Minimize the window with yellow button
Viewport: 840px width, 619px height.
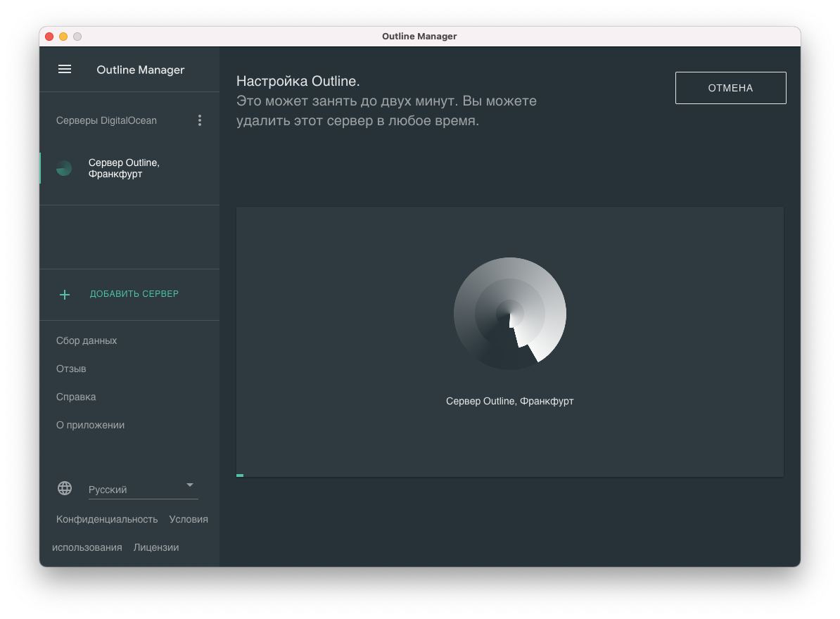coord(63,37)
